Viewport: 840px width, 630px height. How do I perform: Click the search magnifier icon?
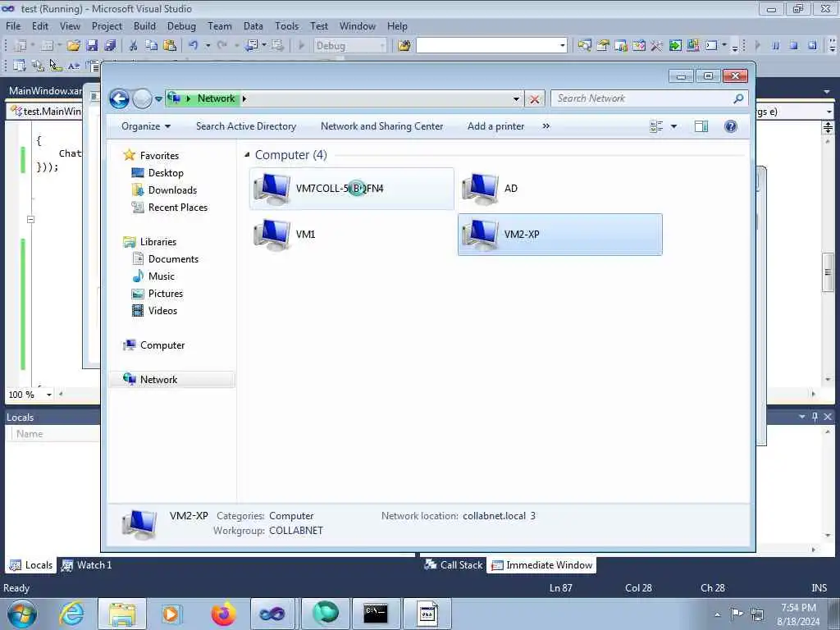pyautogui.click(x=738, y=98)
